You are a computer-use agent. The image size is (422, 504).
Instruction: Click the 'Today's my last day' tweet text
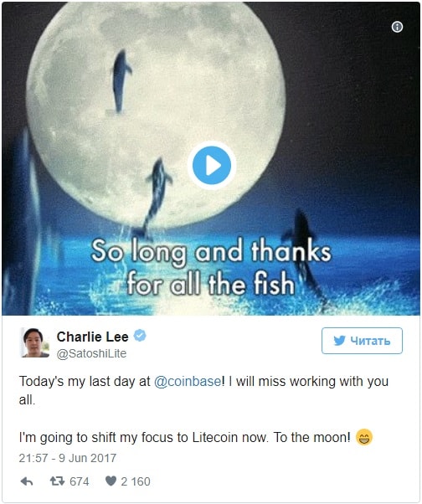[x=77, y=382]
